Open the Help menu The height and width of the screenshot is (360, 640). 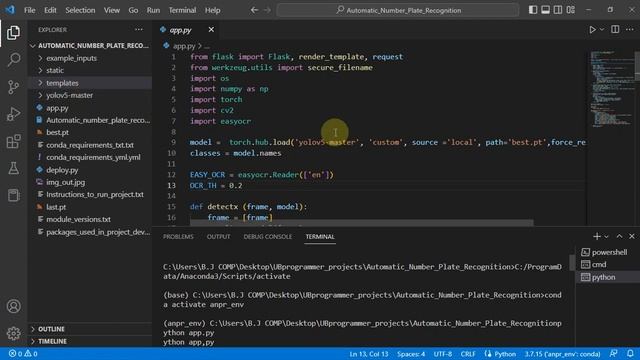pyautogui.click(x=212, y=10)
